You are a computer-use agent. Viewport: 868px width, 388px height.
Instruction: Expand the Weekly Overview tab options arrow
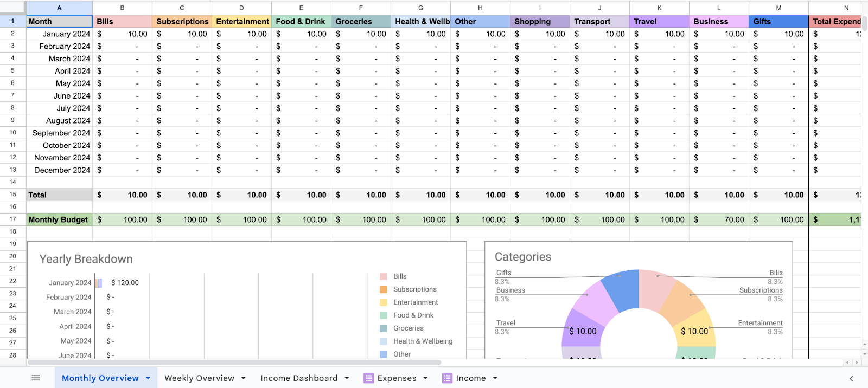click(244, 378)
